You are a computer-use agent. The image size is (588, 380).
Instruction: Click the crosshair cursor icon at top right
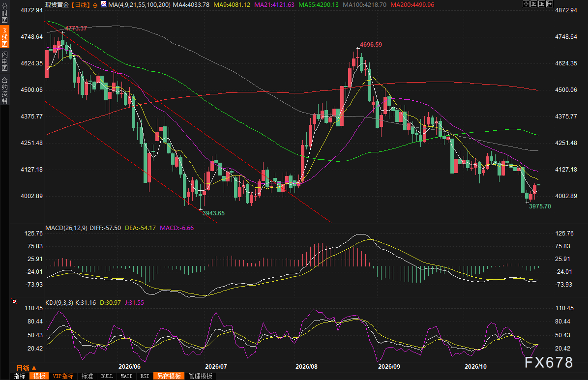pos(526,4)
